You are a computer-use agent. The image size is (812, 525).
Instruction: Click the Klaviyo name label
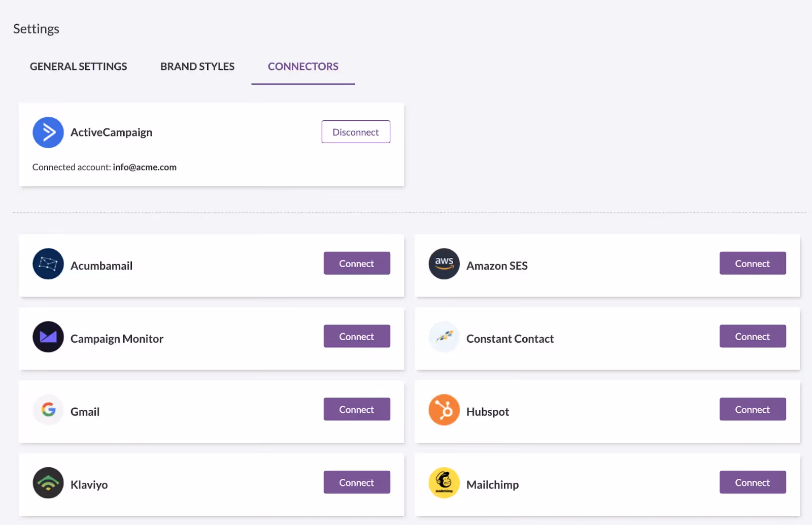coord(89,485)
